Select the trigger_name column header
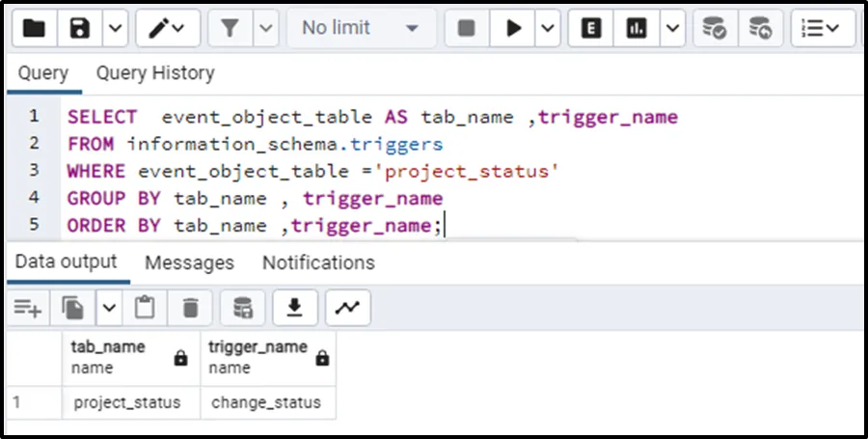Image resolution: width=868 pixels, height=439 pixels. coord(258,356)
